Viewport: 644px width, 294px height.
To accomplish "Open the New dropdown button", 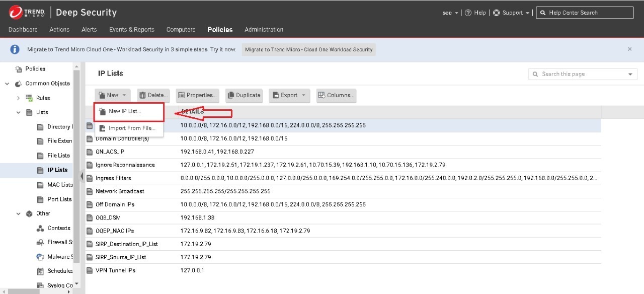I will pyautogui.click(x=113, y=95).
